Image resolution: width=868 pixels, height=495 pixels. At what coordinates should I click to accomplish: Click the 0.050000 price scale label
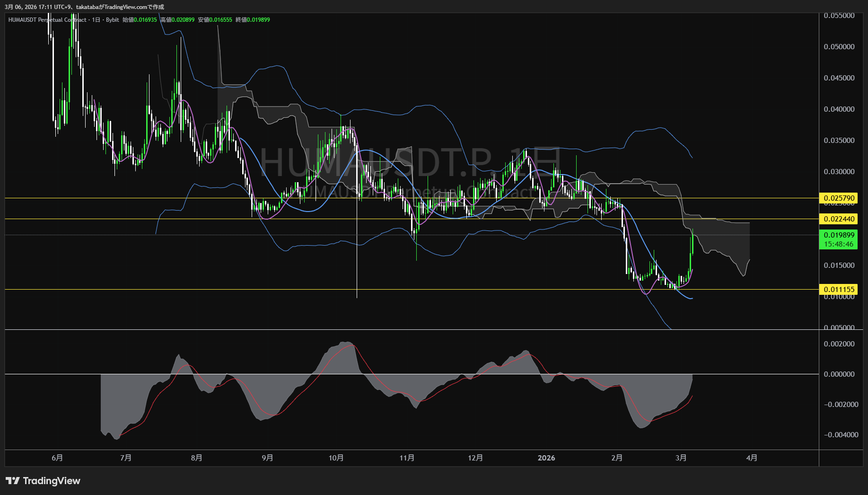coord(839,47)
